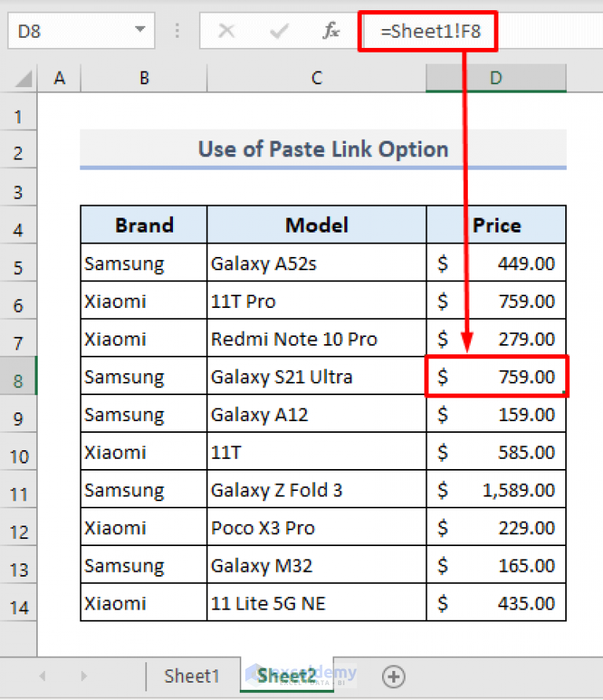Click the Price header cell
Viewport: 603px width, 700px height.
496,225
